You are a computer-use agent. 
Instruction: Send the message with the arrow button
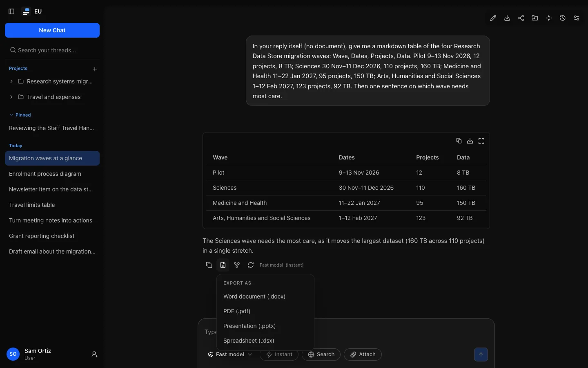click(481, 355)
